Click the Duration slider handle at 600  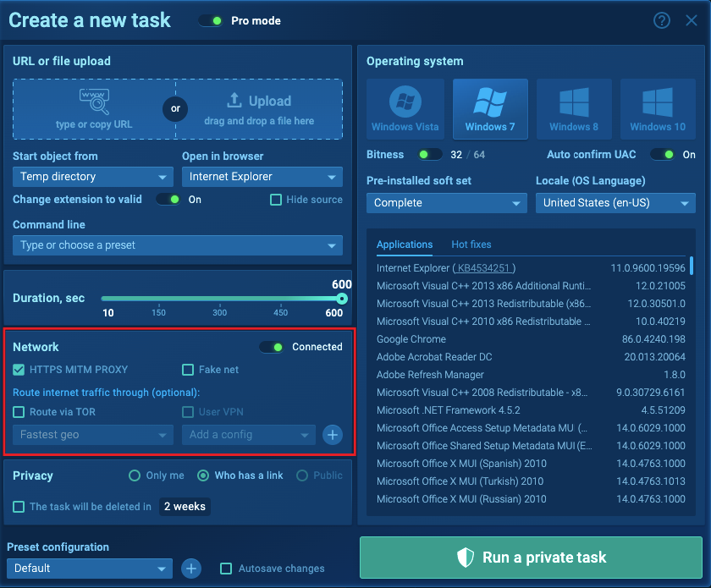pyautogui.click(x=342, y=299)
